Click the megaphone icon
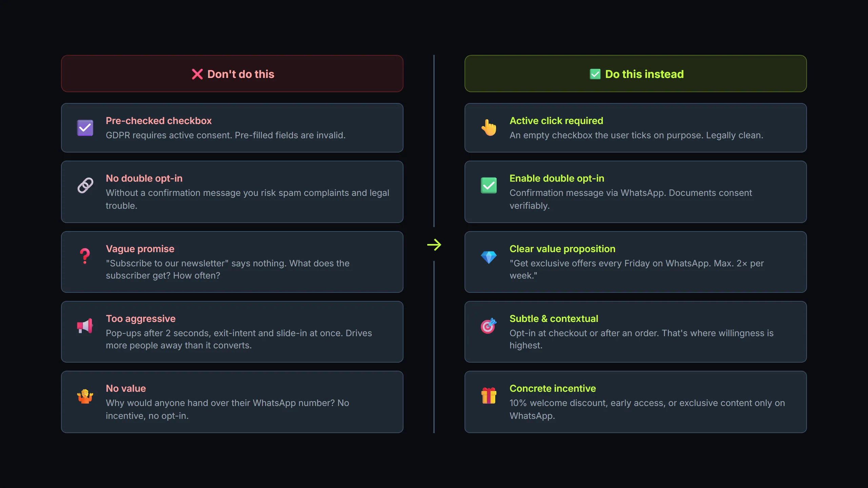This screenshot has height=488, width=868. [x=85, y=326]
